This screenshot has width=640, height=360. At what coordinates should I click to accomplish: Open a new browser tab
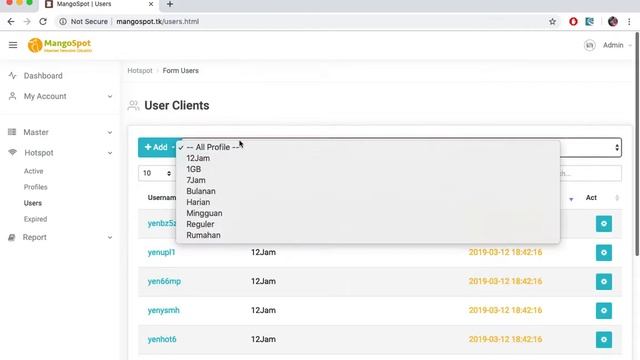pos(170,4)
